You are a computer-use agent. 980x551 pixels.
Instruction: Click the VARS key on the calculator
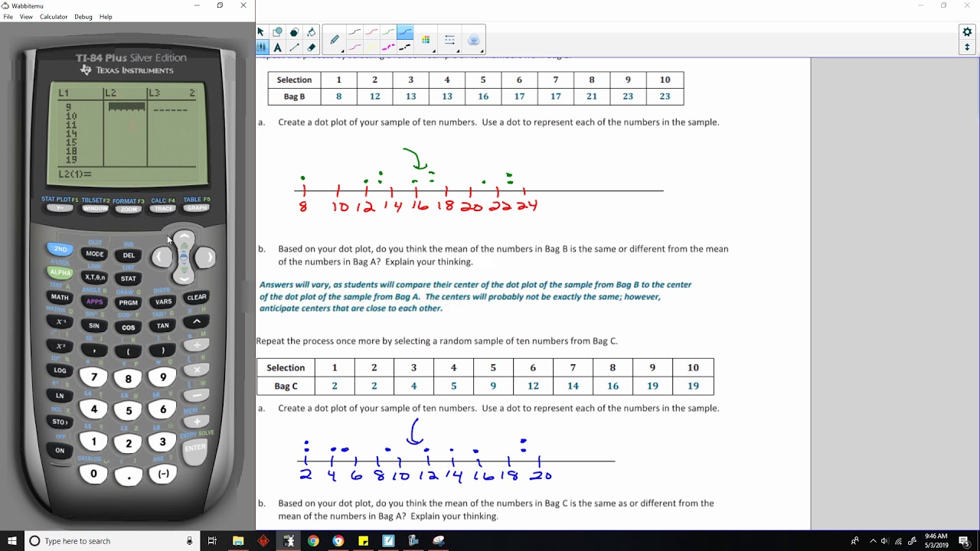(x=163, y=302)
